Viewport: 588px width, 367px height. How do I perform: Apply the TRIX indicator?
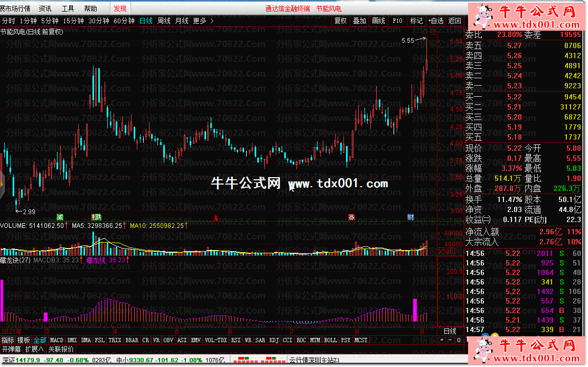[115, 341]
